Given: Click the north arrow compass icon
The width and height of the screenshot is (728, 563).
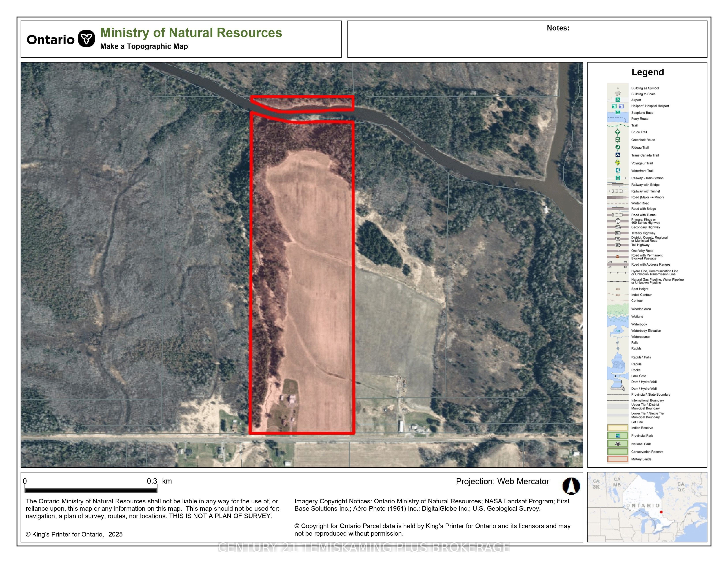Looking at the screenshot, I should [x=571, y=486].
